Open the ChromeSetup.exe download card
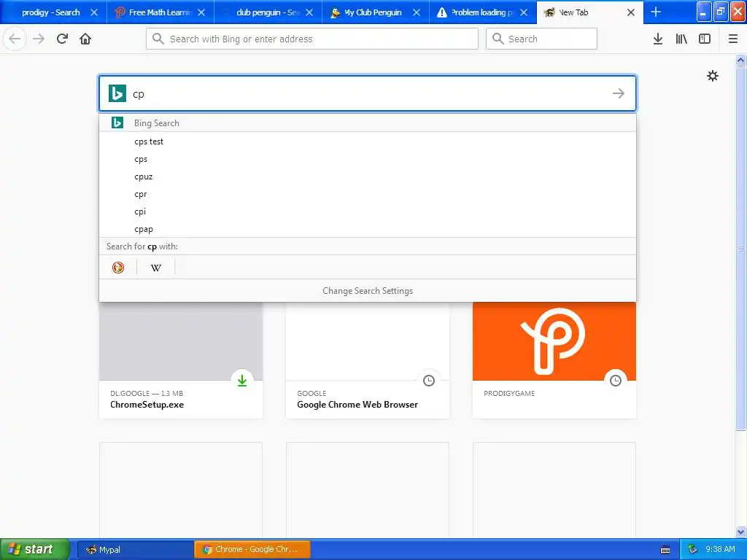Viewport: 747px width, 560px height. click(181, 360)
